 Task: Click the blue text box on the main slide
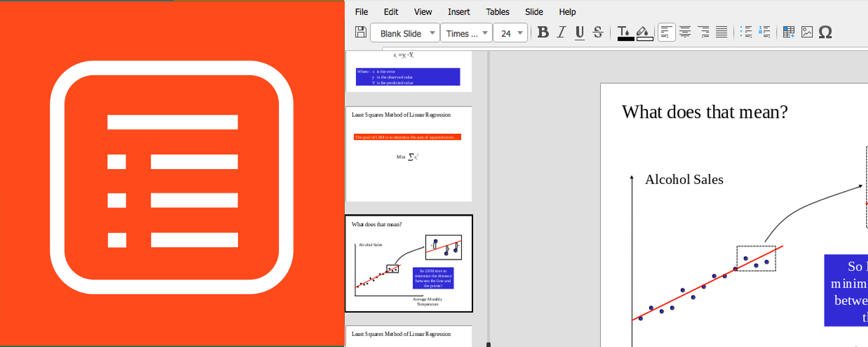pyautogui.click(x=846, y=291)
